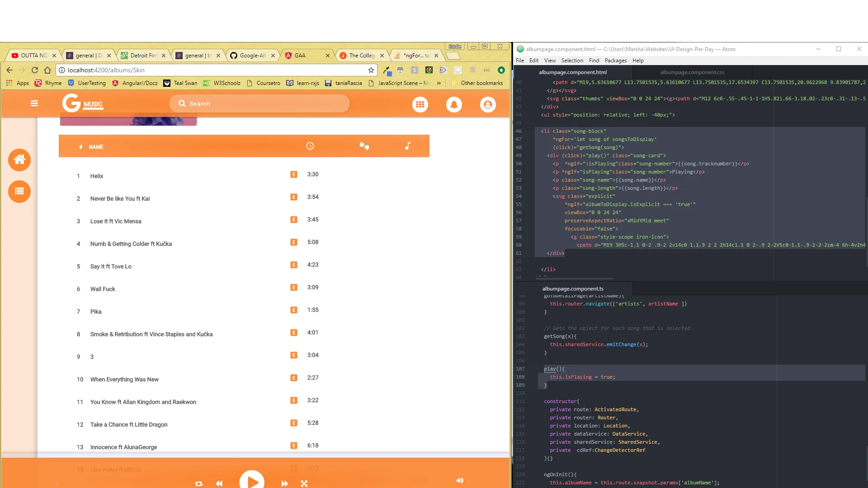
Task: Open the playlist list sidebar icon
Action: (19, 191)
